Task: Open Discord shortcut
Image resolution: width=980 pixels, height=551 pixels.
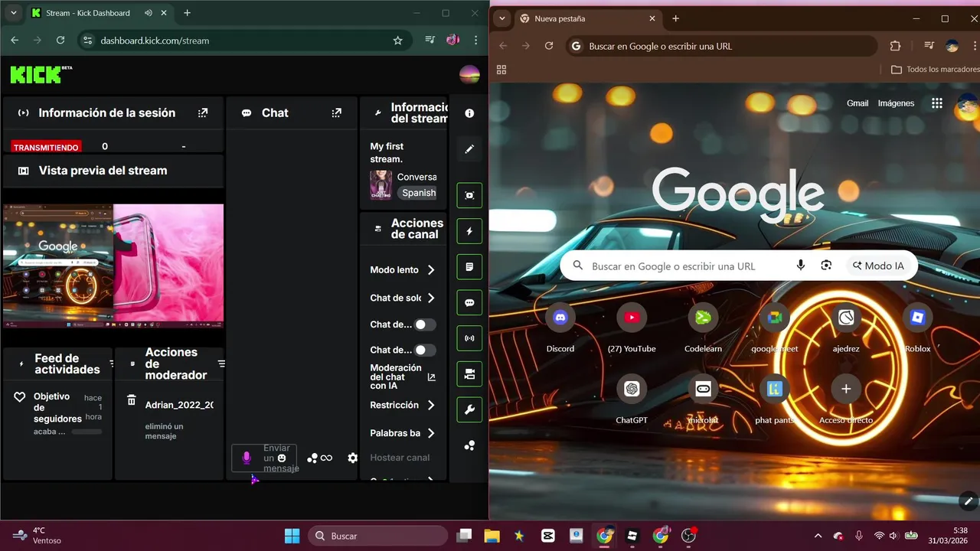Action: pyautogui.click(x=560, y=328)
